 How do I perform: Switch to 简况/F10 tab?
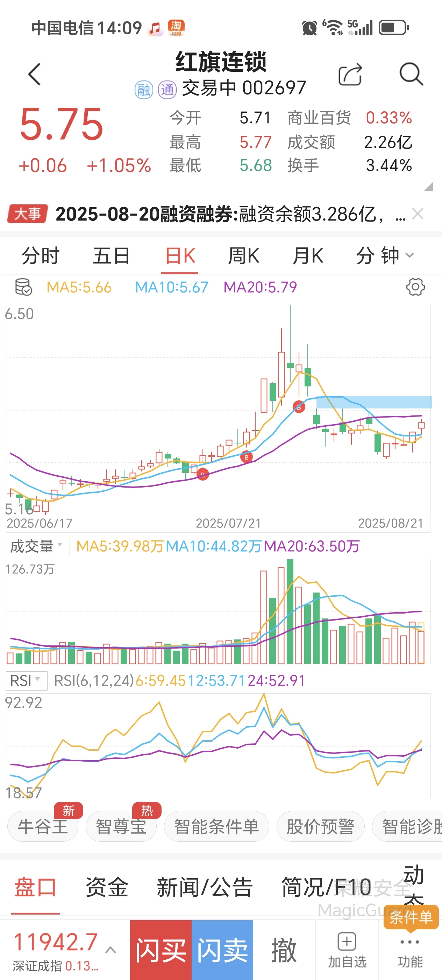[326, 887]
